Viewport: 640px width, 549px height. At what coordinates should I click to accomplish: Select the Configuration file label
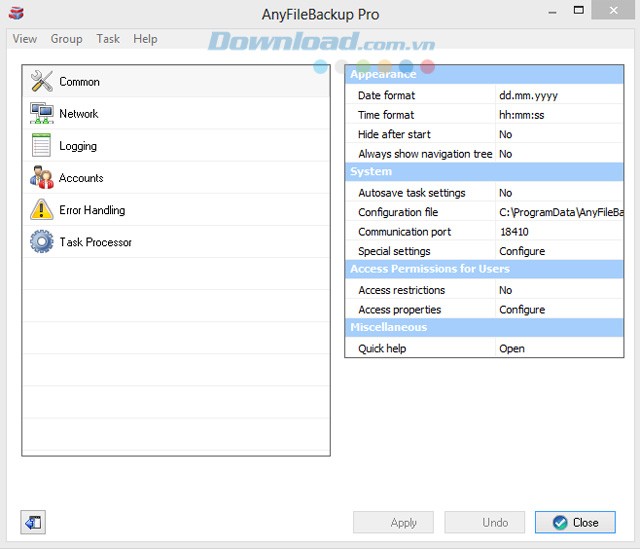[398, 212]
